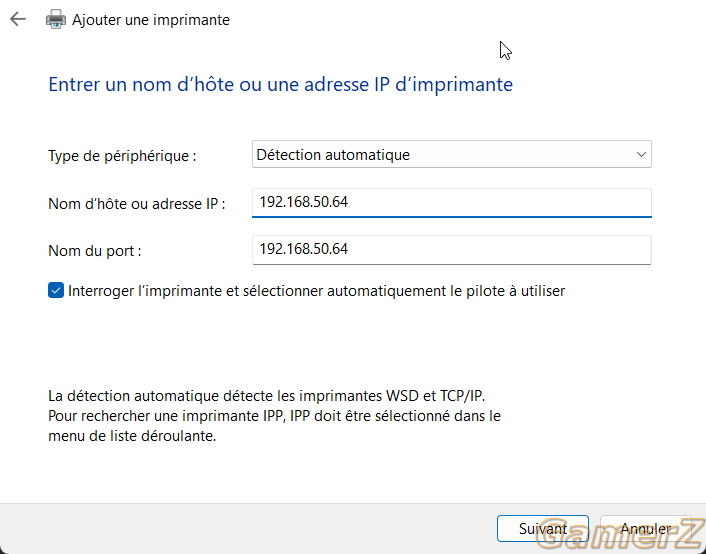Focus the Nom du port text field
This screenshot has height=554, width=706.
click(x=452, y=250)
